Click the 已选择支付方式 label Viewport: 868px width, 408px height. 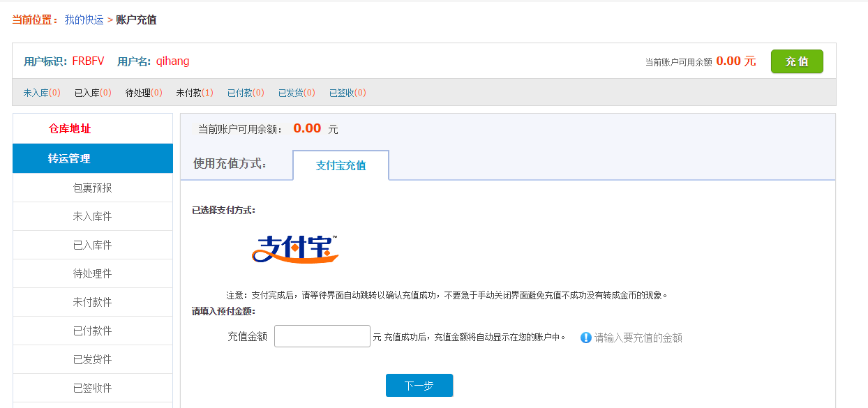224,210
